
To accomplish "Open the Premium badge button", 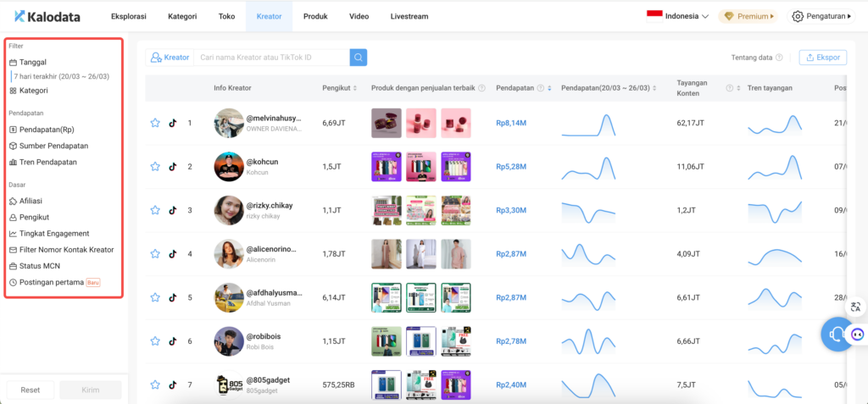I will pos(748,17).
